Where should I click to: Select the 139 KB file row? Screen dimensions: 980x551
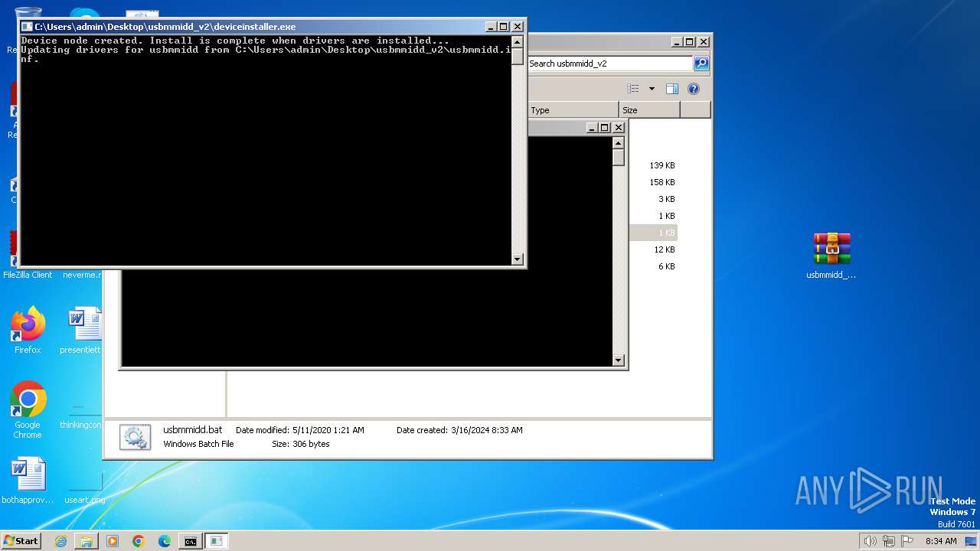[661, 165]
